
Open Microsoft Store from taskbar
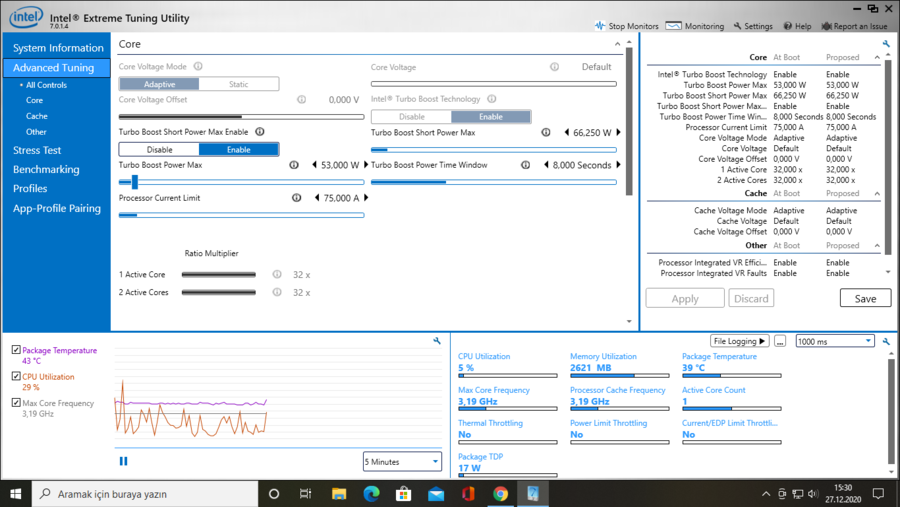point(404,494)
